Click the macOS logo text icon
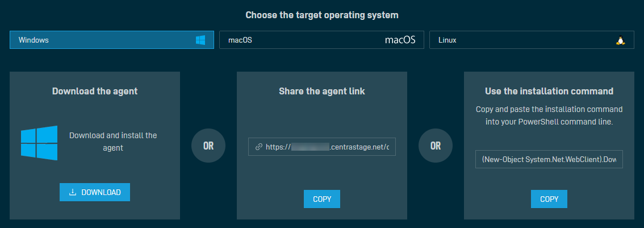This screenshot has width=644, height=228. tap(400, 40)
